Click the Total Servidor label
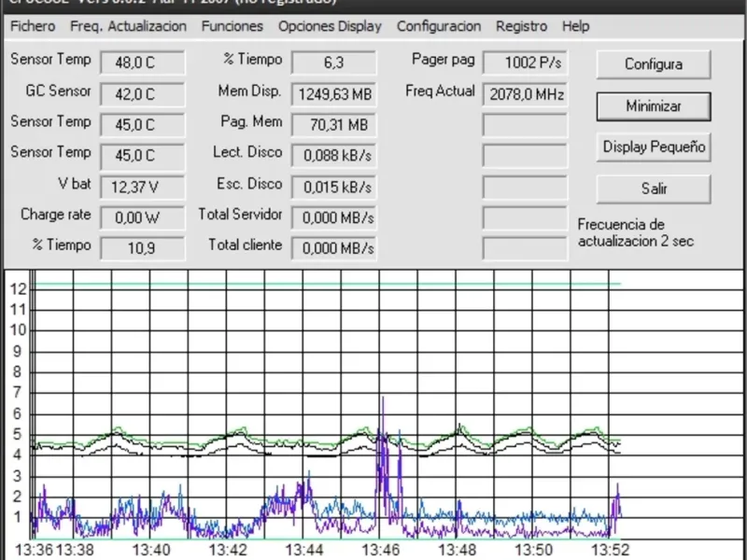The image size is (747, 560). (241, 215)
